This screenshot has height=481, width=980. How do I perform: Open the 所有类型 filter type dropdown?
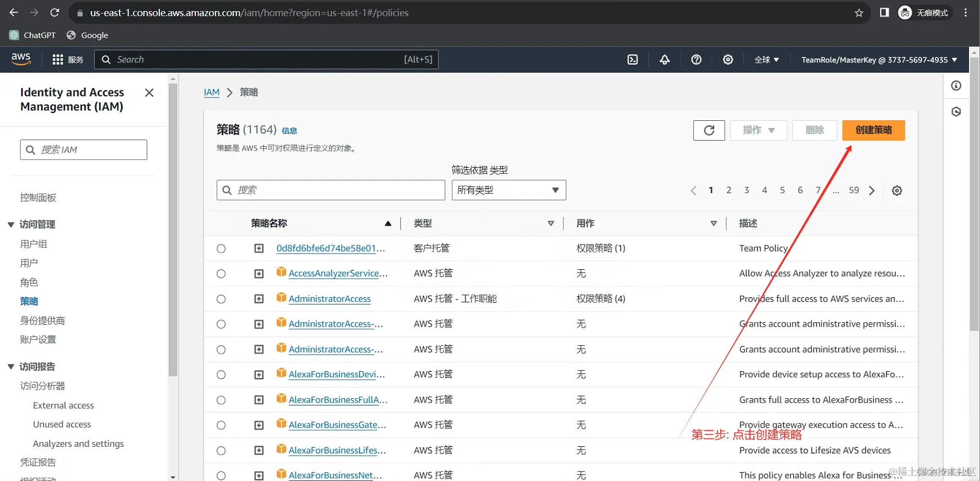tap(508, 190)
